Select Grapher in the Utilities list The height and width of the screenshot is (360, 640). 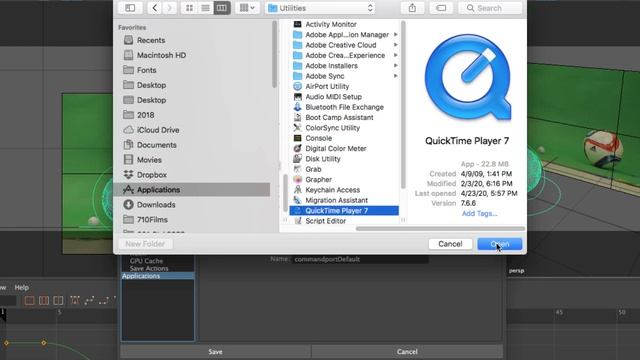[x=318, y=179]
